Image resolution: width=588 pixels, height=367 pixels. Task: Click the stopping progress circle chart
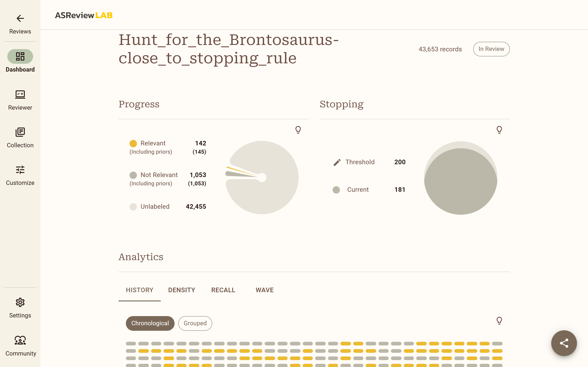(461, 178)
